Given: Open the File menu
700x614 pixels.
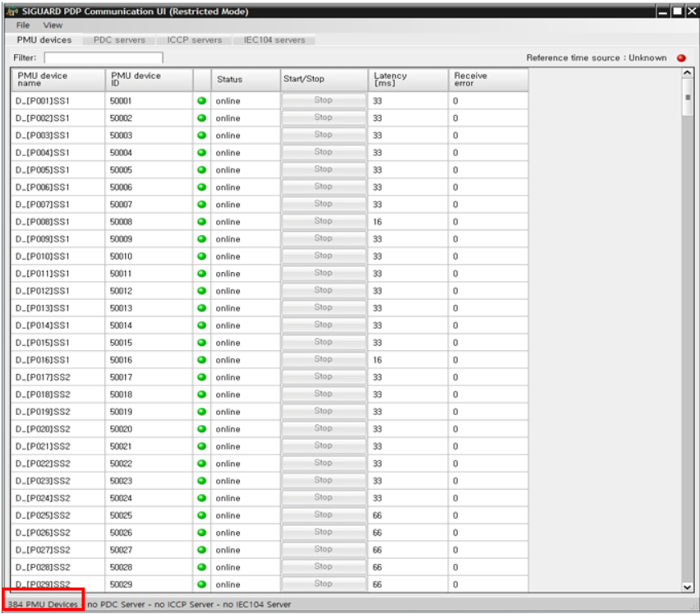Looking at the screenshot, I should pos(23,25).
